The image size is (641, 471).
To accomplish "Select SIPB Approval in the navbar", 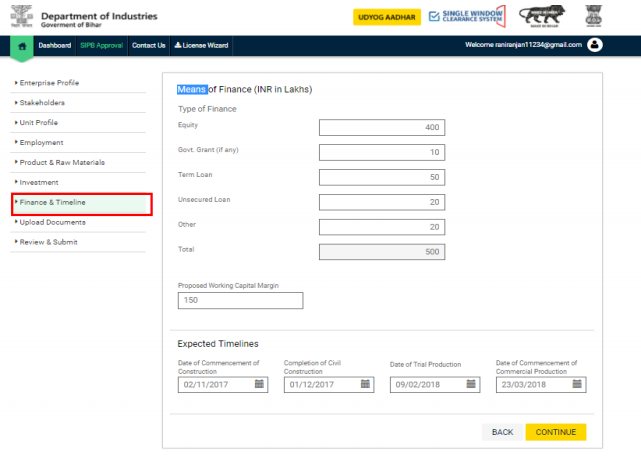I will click(102, 46).
